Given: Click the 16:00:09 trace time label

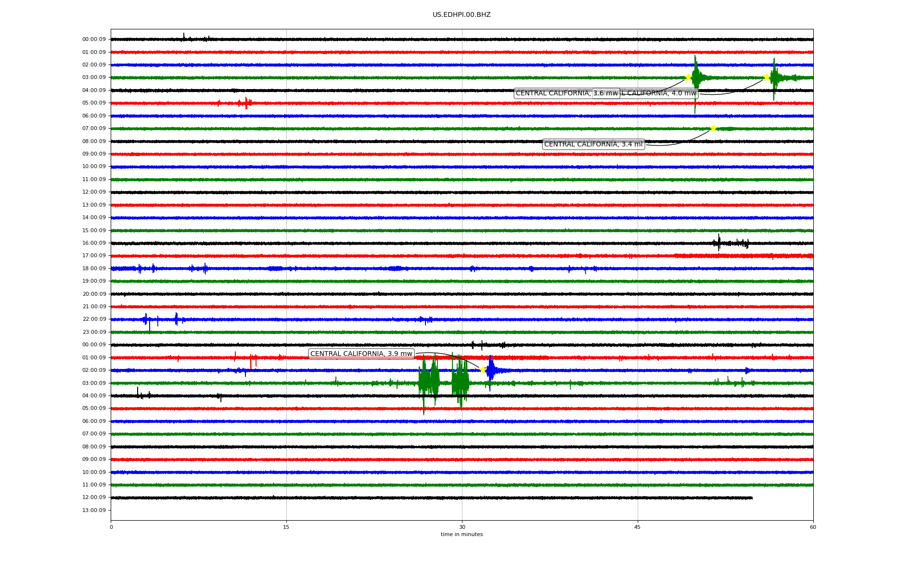Looking at the screenshot, I should pos(94,243).
